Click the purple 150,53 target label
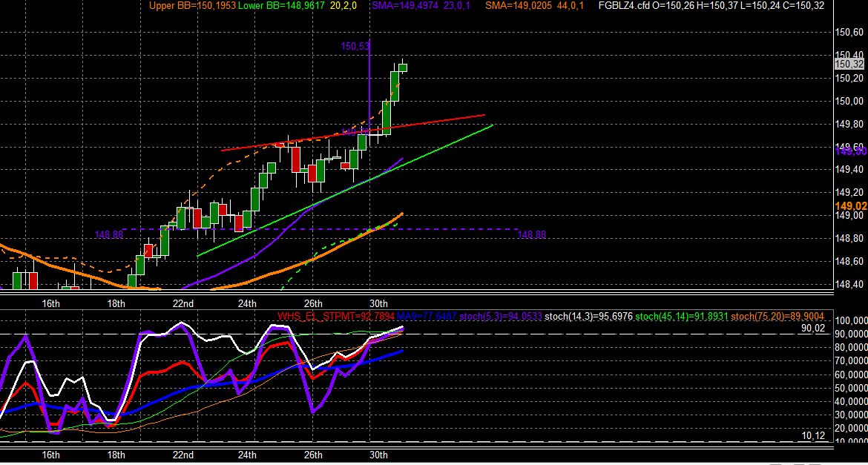This screenshot has height=465, width=868. 355,47
